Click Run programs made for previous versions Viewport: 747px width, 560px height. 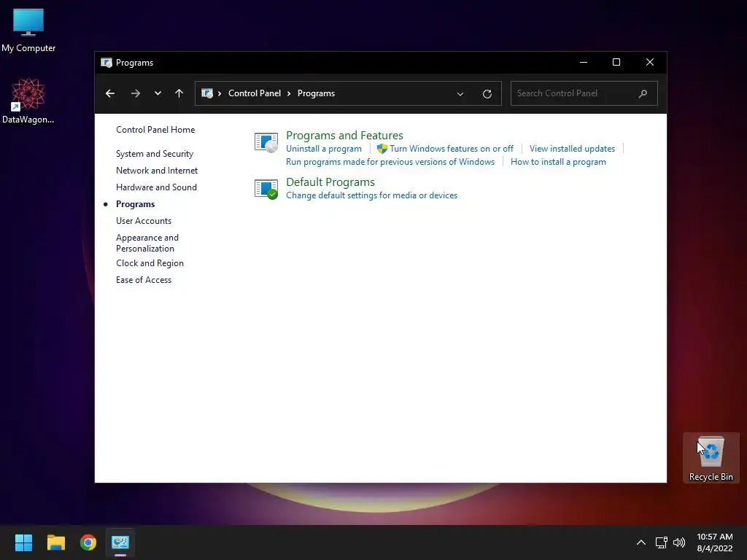[x=390, y=162]
